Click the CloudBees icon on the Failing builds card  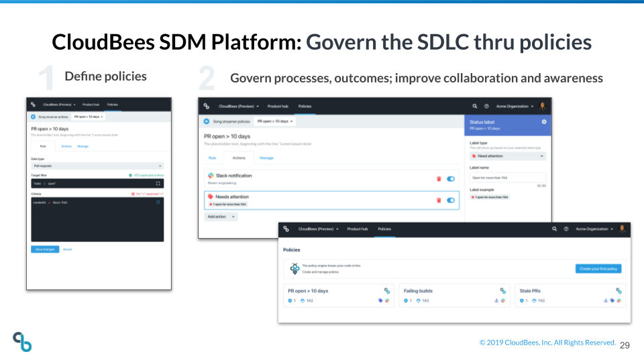click(502, 290)
